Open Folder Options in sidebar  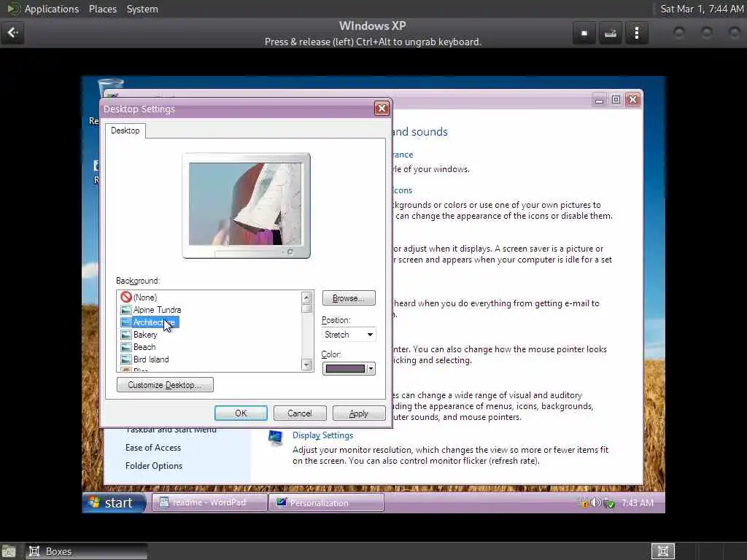point(153,466)
